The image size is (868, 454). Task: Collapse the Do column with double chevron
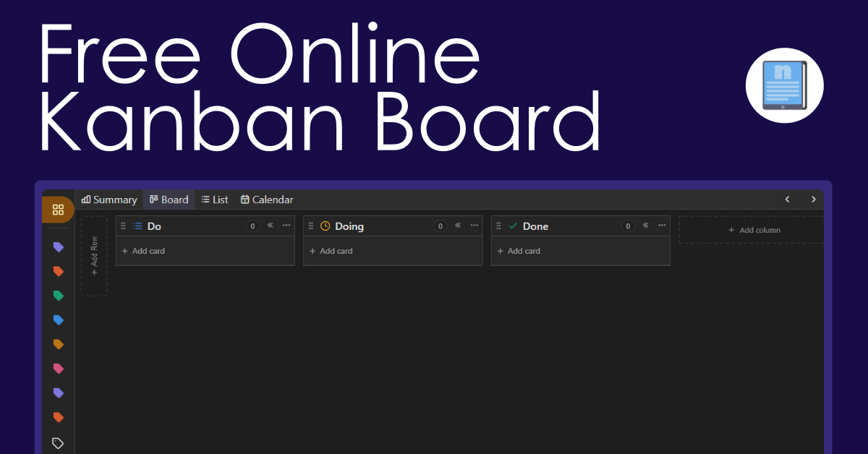[x=271, y=226]
